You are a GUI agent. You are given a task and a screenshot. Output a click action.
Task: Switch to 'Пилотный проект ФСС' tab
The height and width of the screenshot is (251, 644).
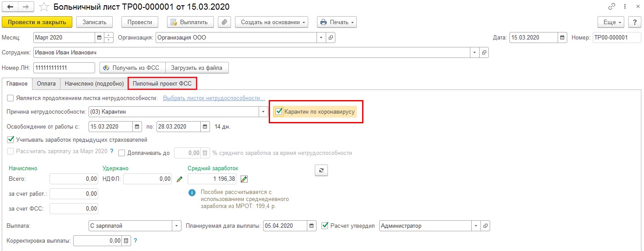tap(162, 83)
